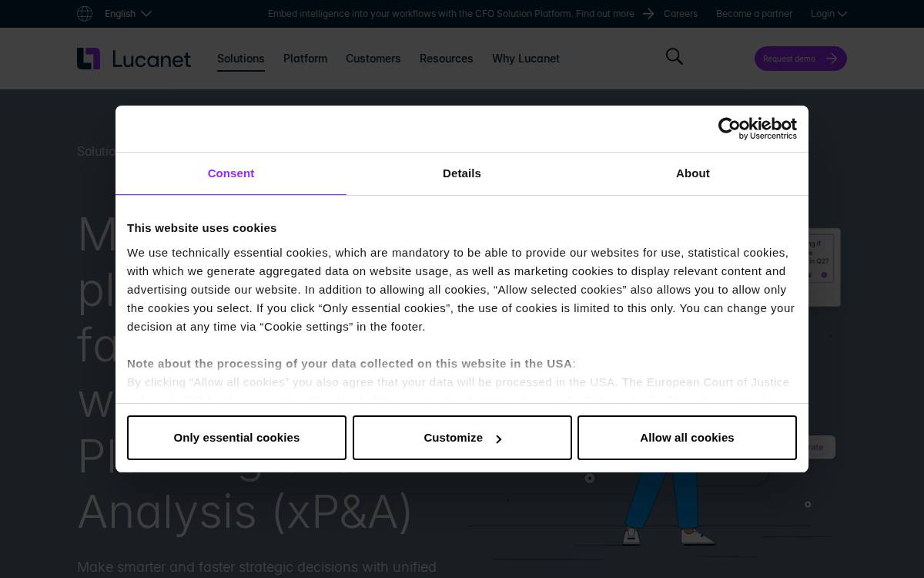The width and height of the screenshot is (924, 578).
Task: Open the Resources menu
Action: tap(446, 59)
